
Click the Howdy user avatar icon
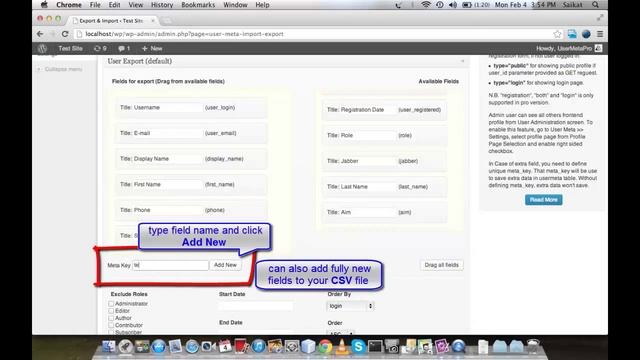598,48
